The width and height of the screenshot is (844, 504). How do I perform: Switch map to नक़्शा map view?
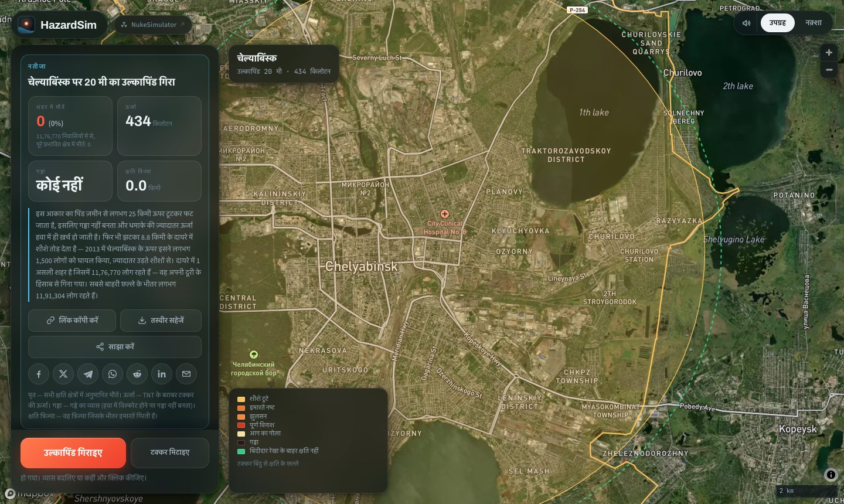(x=814, y=23)
